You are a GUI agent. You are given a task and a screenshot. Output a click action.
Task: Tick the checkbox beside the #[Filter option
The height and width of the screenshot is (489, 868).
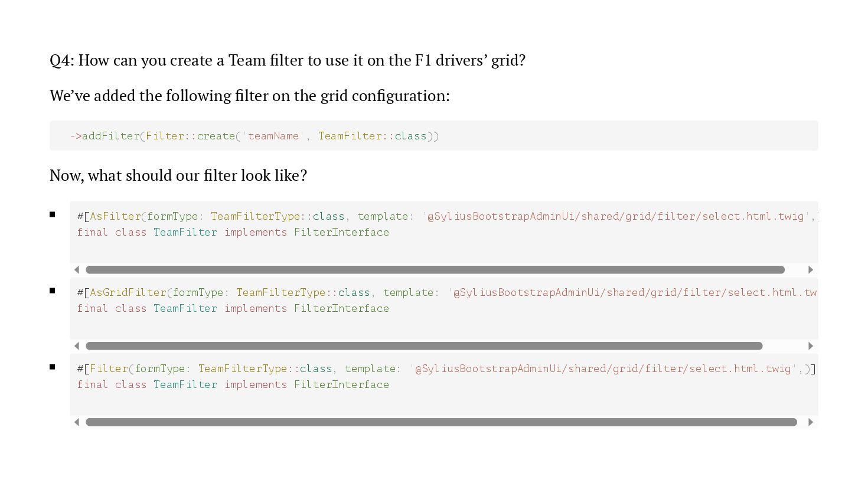click(53, 367)
